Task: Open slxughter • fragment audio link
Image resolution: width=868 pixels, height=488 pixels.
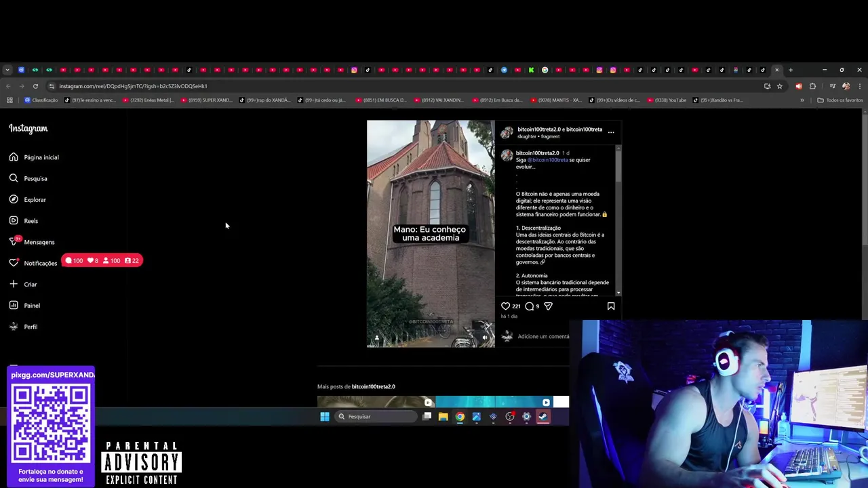Action: (x=538, y=136)
